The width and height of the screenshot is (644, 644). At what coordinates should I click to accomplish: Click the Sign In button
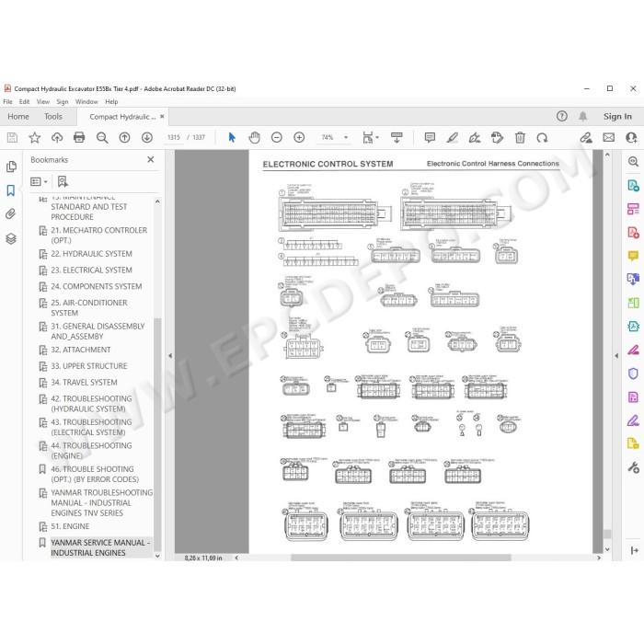[617, 117]
